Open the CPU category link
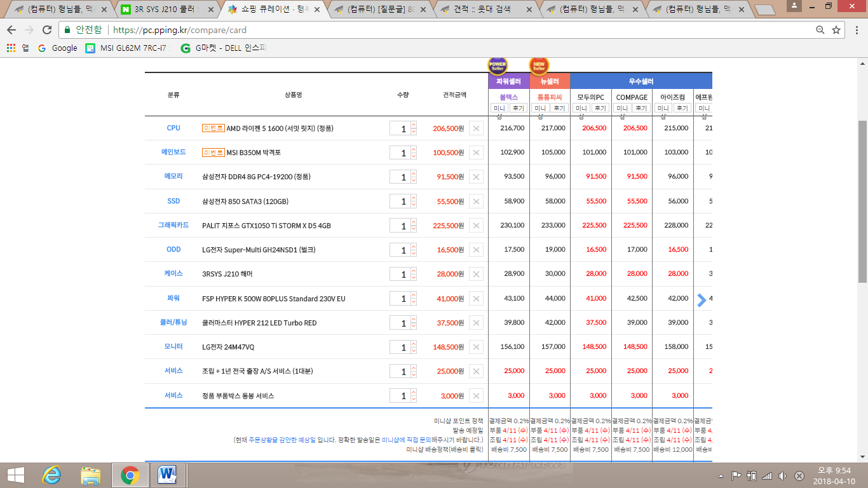868x488 pixels. coord(173,128)
